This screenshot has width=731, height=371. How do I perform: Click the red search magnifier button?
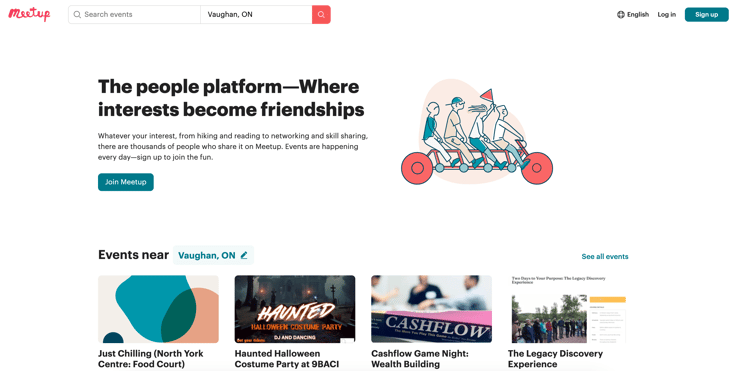321,14
